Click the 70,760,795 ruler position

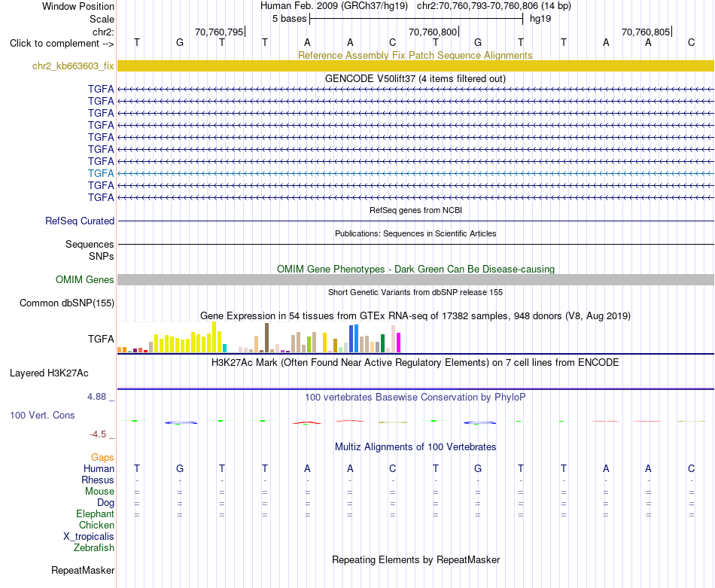click(219, 32)
